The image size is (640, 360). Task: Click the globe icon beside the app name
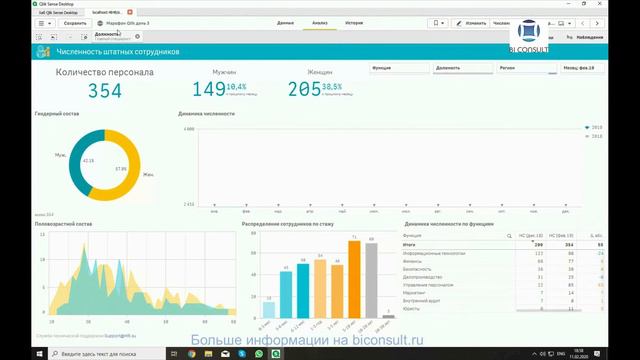point(100,23)
